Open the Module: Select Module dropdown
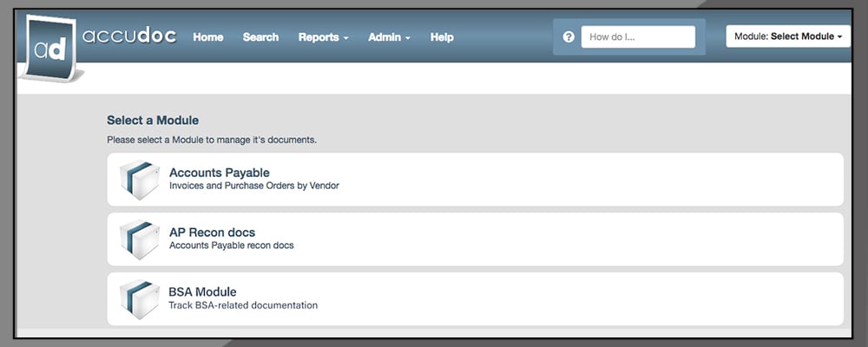 click(787, 36)
